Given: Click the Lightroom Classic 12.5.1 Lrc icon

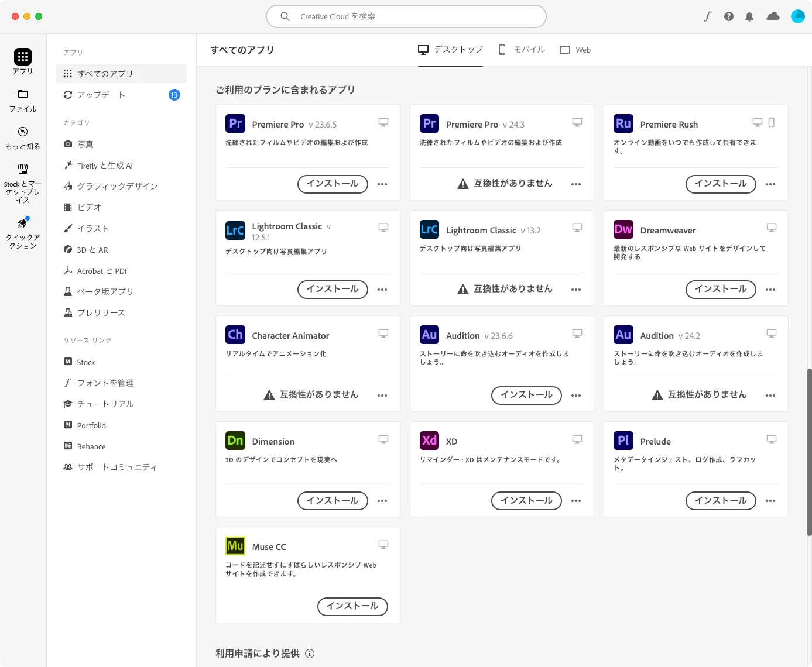Looking at the screenshot, I should coord(235,231).
